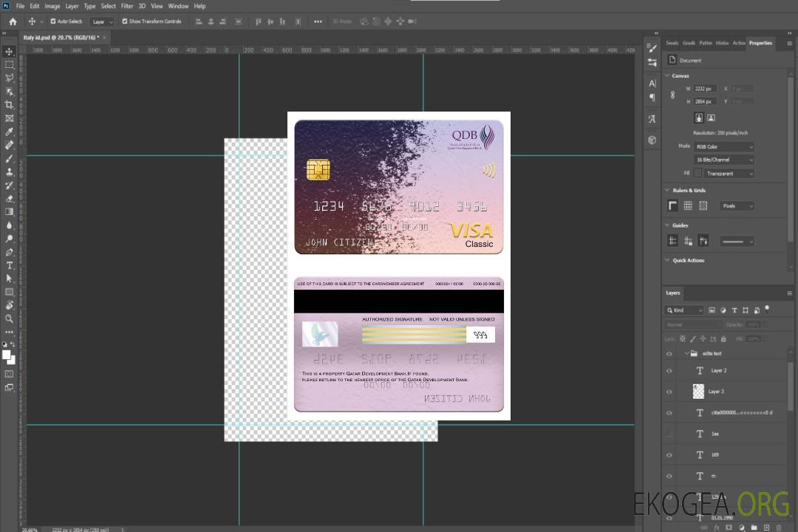798x532 pixels.
Task: Toggle grid display in Rulers & Grids
Action: point(688,205)
